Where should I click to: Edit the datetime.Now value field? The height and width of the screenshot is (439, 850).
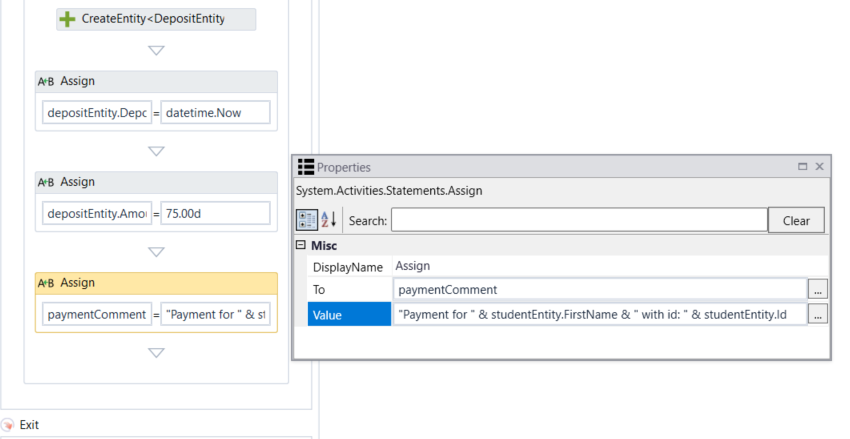(x=216, y=113)
